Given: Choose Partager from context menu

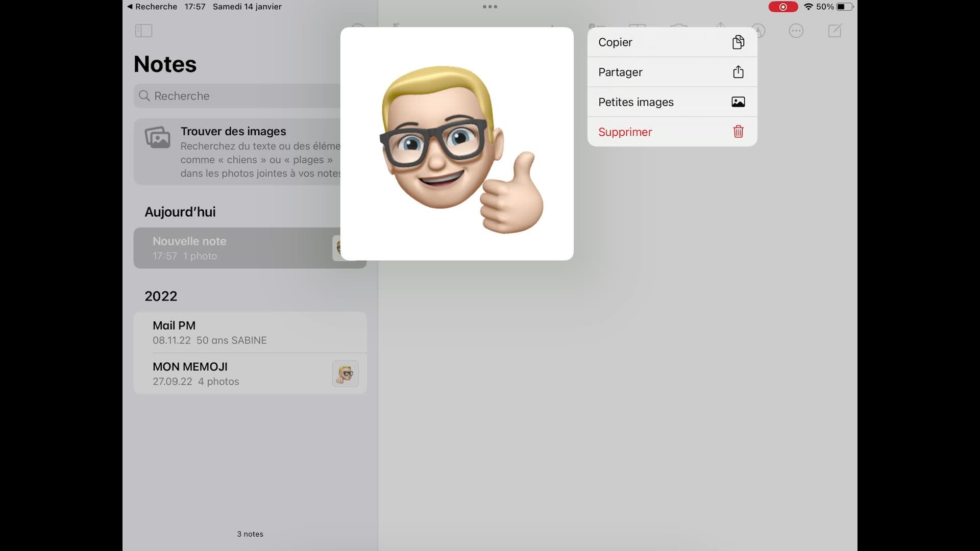Looking at the screenshot, I should point(620,72).
